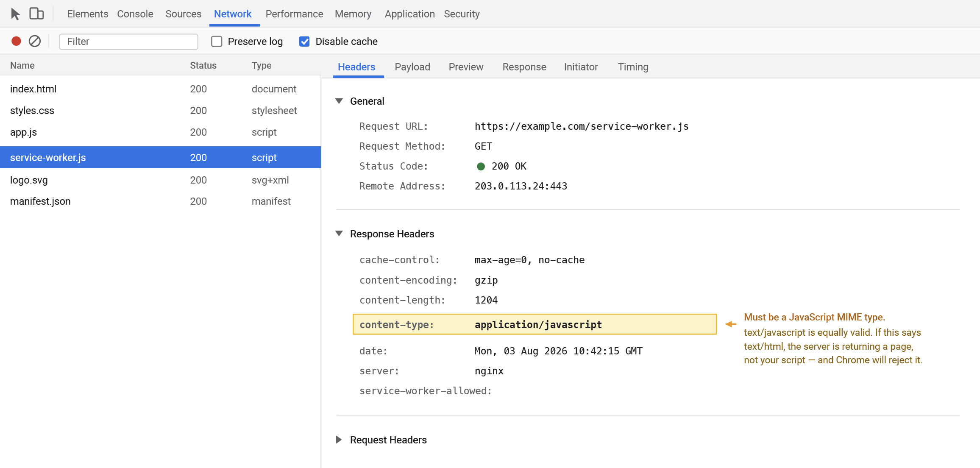Clear the network log
This screenshot has height=468, width=980.
click(x=35, y=41)
